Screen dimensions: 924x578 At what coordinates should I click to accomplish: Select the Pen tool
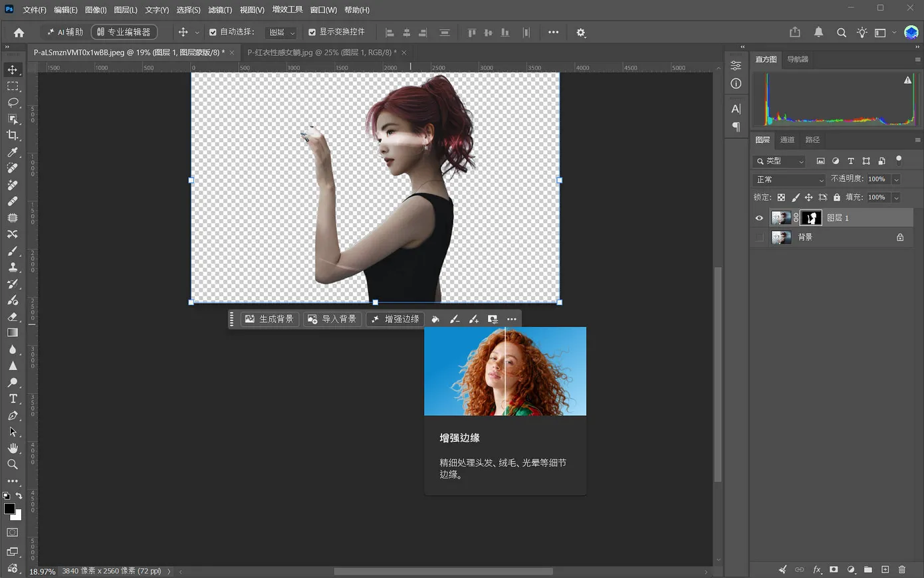[13, 415]
